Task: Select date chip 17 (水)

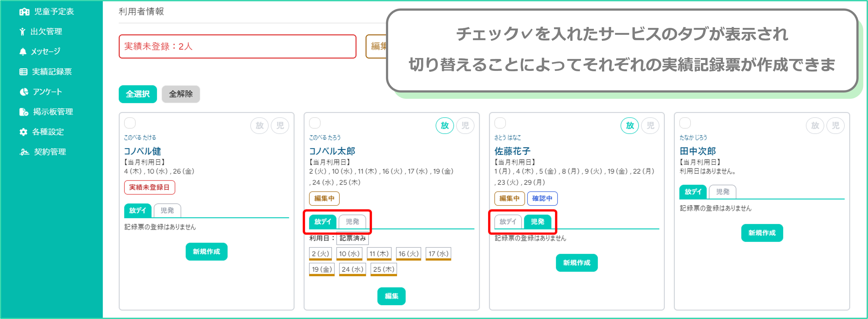Action: pos(438,254)
